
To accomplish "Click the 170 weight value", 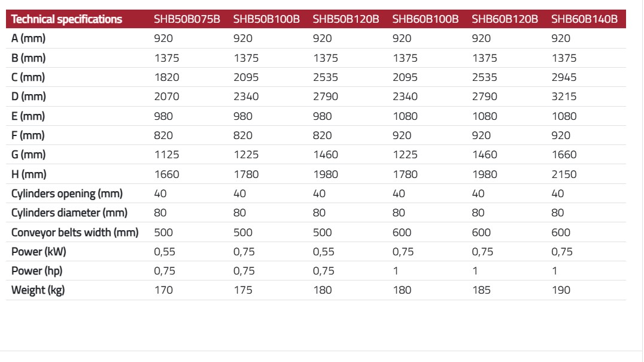I will point(163,290).
